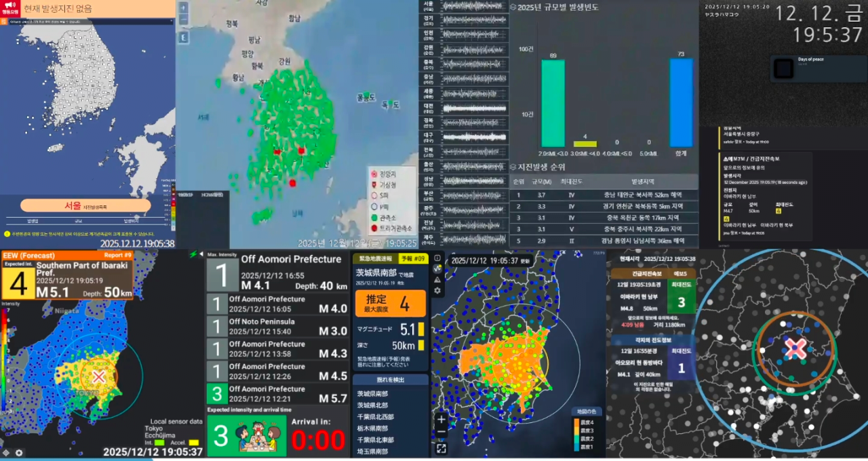The width and height of the screenshot is (868, 461).
Task: Zoom in on the Korea station map
Action: click(x=183, y=8)
